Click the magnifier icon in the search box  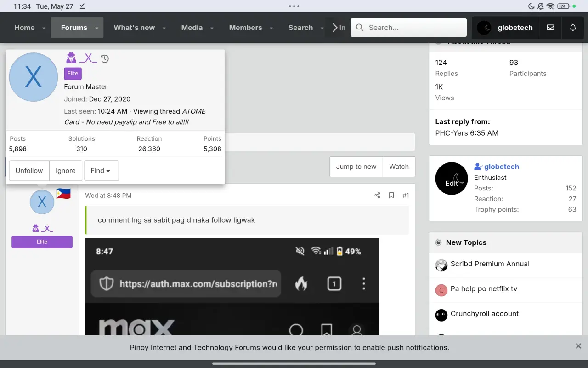360,28
